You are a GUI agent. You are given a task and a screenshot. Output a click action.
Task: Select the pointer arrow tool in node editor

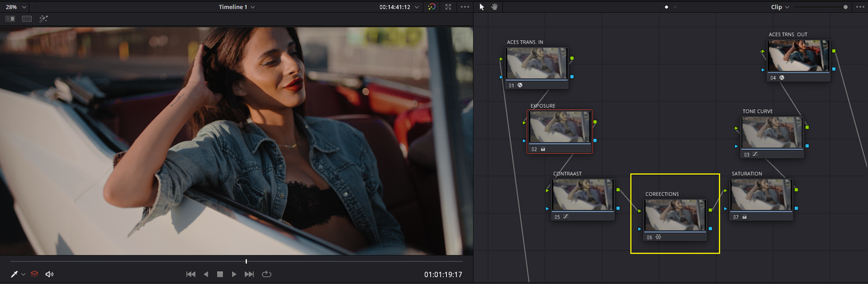482,7
